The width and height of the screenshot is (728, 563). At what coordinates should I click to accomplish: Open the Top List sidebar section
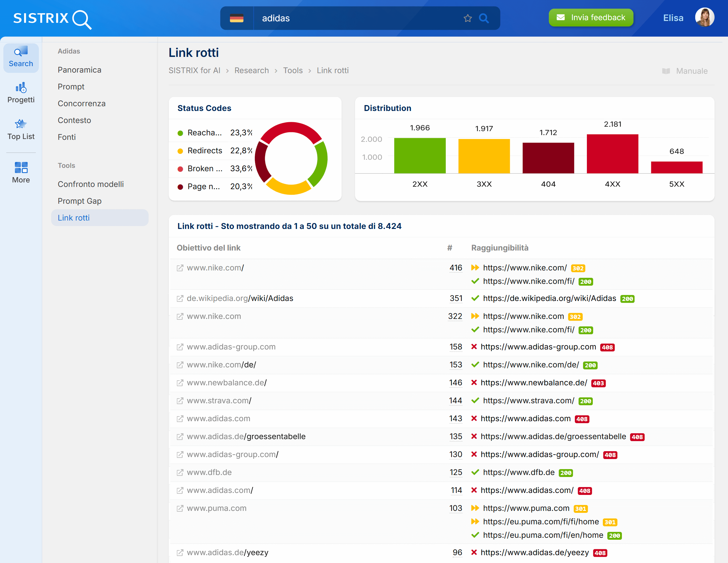click(21, 129)
